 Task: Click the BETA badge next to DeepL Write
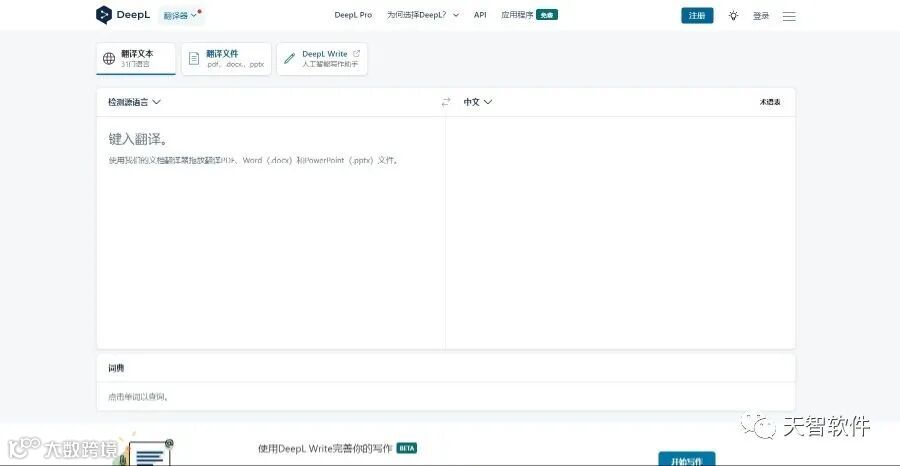click(x=407, y=448)
